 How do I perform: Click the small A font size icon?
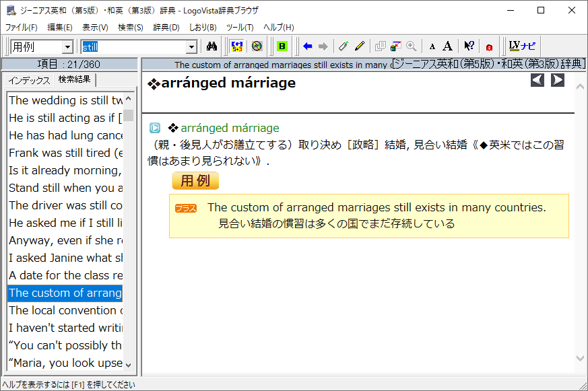click(x=432, y=47)
